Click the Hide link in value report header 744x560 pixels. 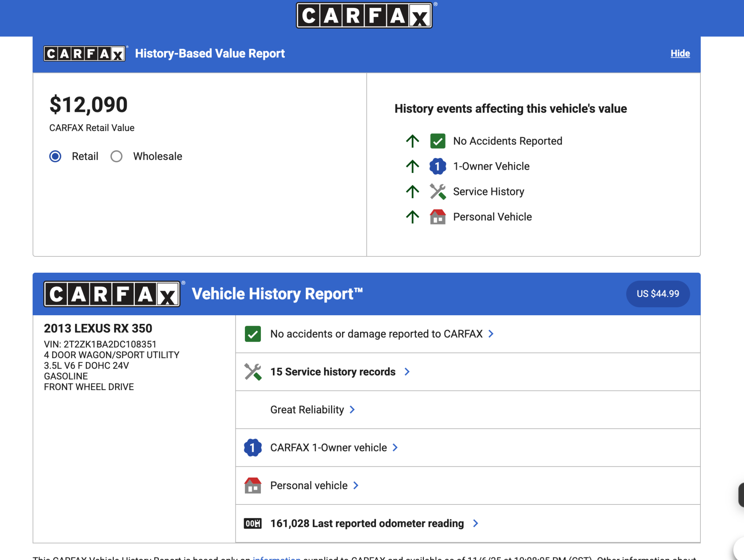(680, 53)
